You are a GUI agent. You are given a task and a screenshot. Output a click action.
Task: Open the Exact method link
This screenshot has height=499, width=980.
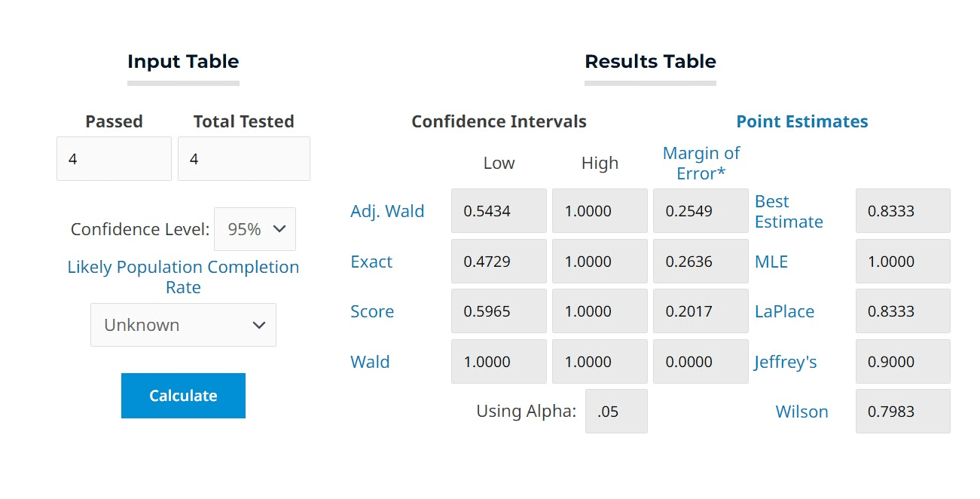click(371, 262)
